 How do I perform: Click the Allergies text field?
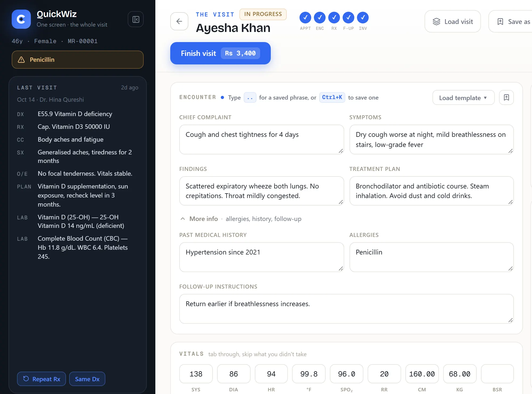click(x=432, y=257)
